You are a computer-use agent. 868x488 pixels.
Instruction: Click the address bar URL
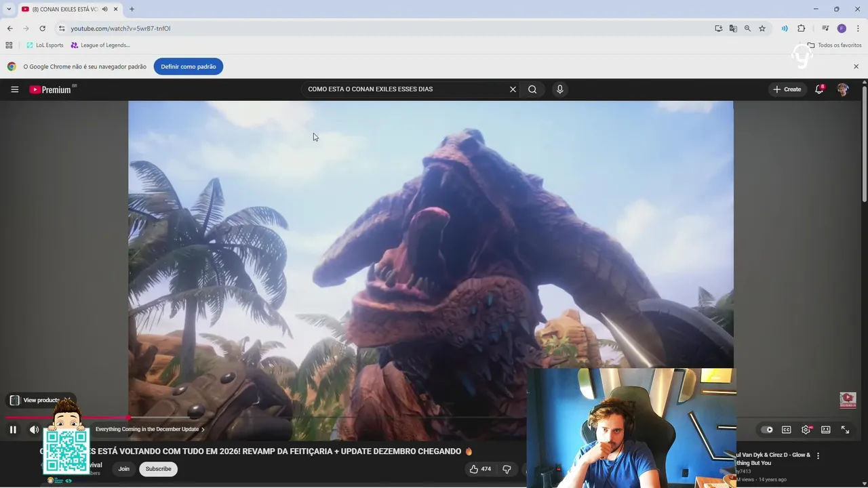pos(121,28)
